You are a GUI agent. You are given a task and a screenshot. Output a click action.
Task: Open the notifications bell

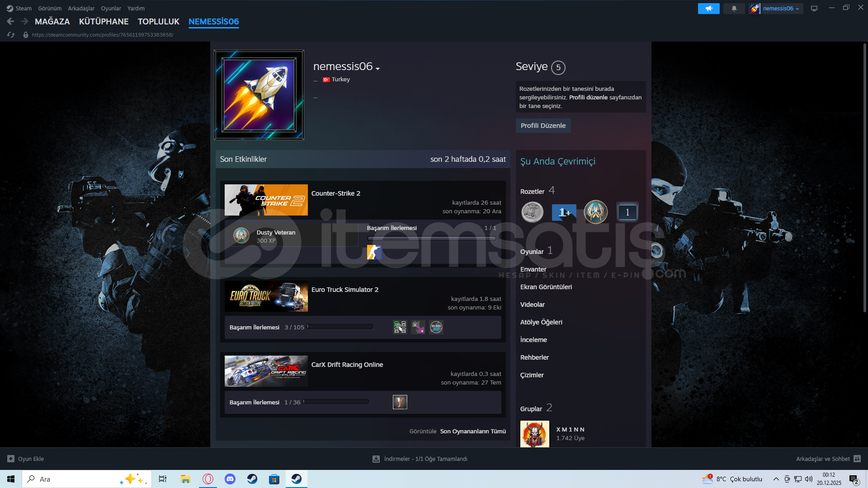(734, 9)
